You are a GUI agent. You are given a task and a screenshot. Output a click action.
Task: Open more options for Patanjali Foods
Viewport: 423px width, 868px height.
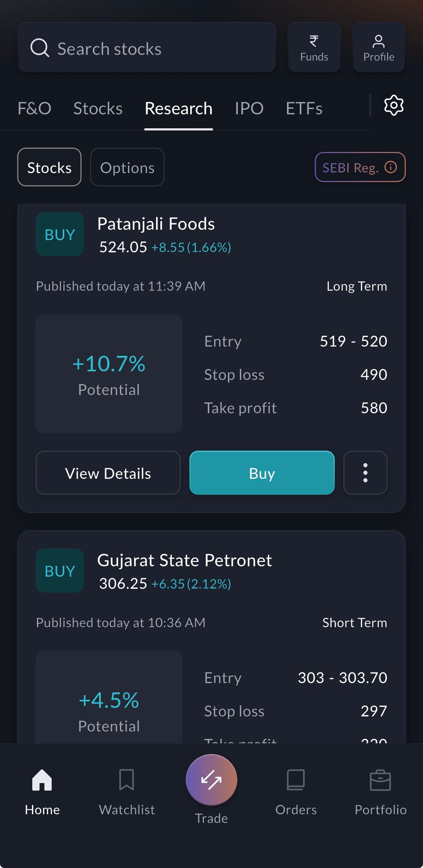(x=365, y=473)
